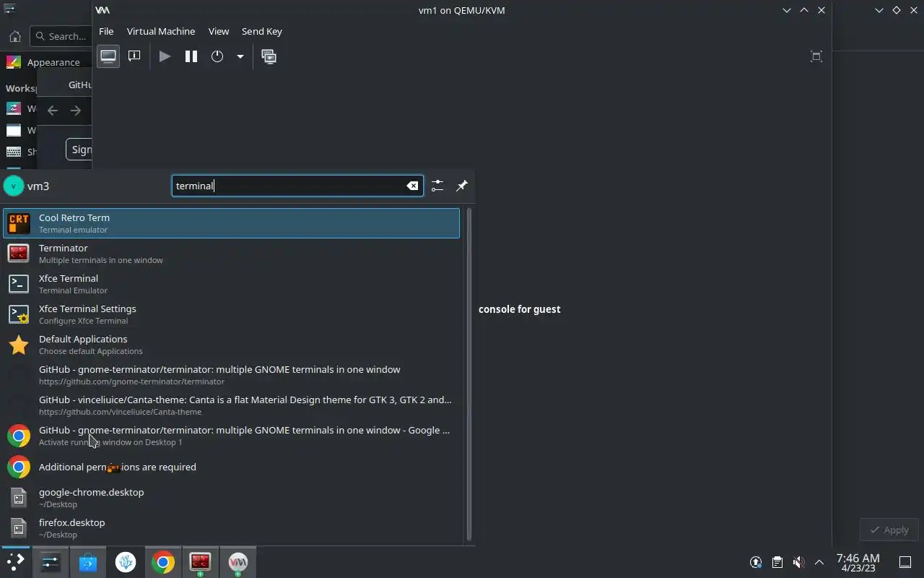Open GitHub gnome-terminator bookmark result
The height and width of the screenshot is (578, 924).
point(231,375)
